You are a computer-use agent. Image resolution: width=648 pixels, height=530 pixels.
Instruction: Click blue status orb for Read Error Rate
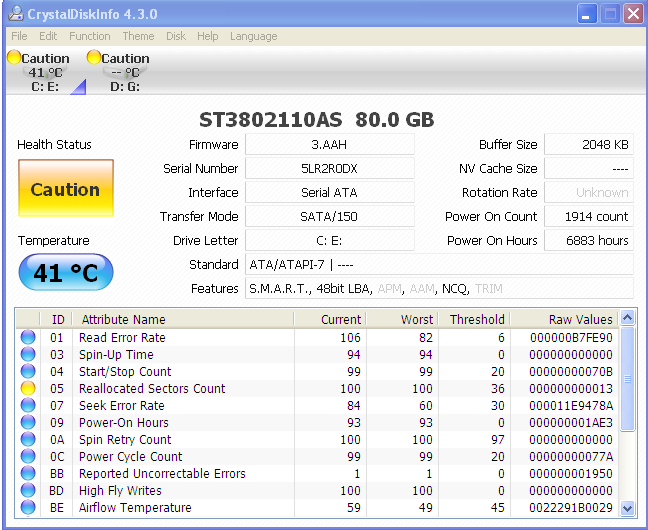click(28, 337)
